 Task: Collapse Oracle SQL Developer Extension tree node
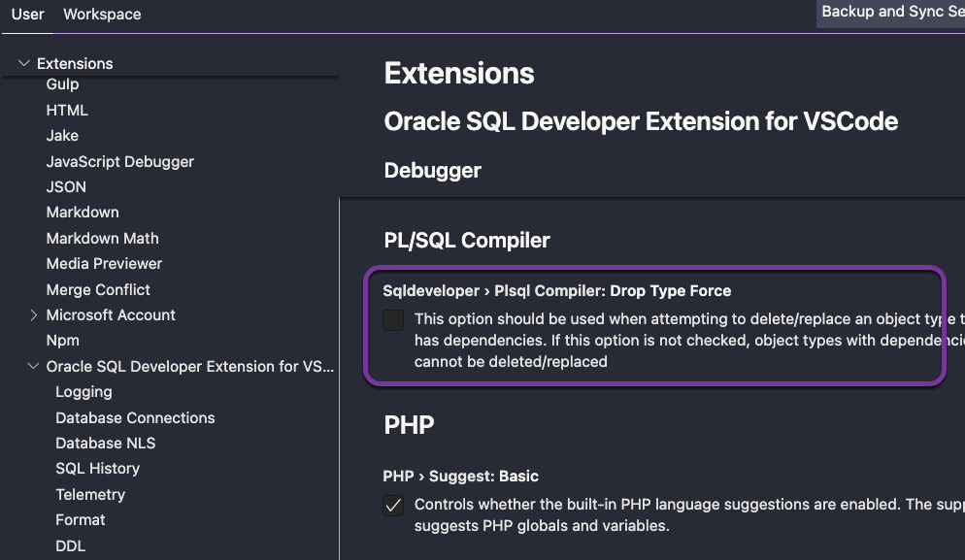(x=34, y=367)
